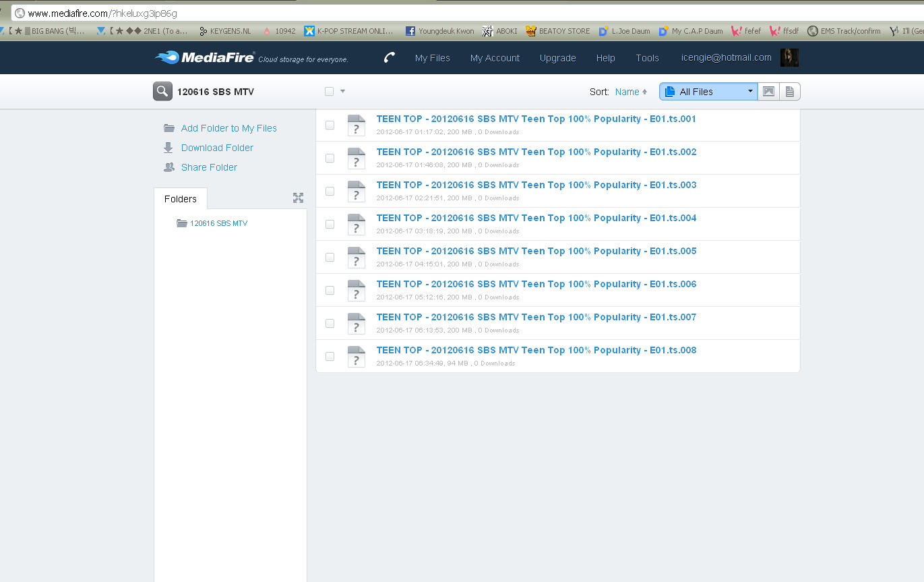
Task: Click the 120616 SBS MTV folder title heading
Action: coord(216,92)
